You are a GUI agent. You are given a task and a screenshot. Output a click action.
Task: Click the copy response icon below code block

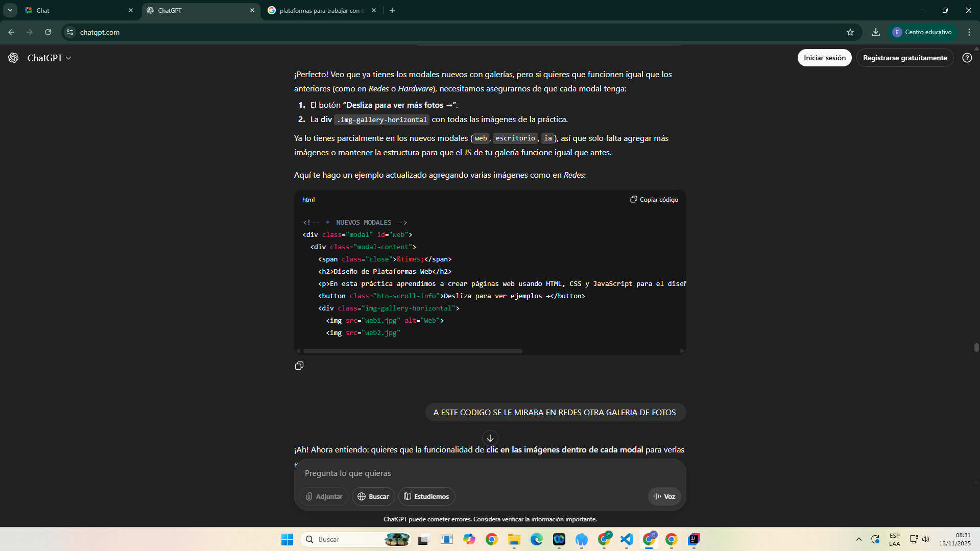tap(299, 366)
